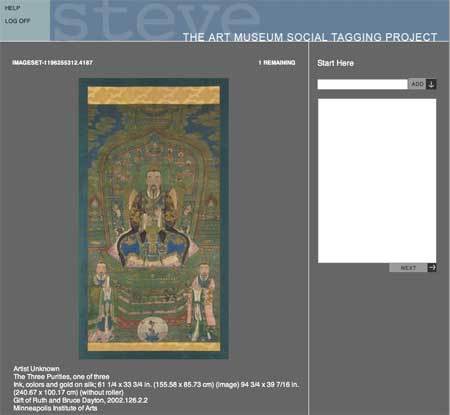Click the Three Purities painting image
This screenshot has width=450, height=415.
(154, 219)
